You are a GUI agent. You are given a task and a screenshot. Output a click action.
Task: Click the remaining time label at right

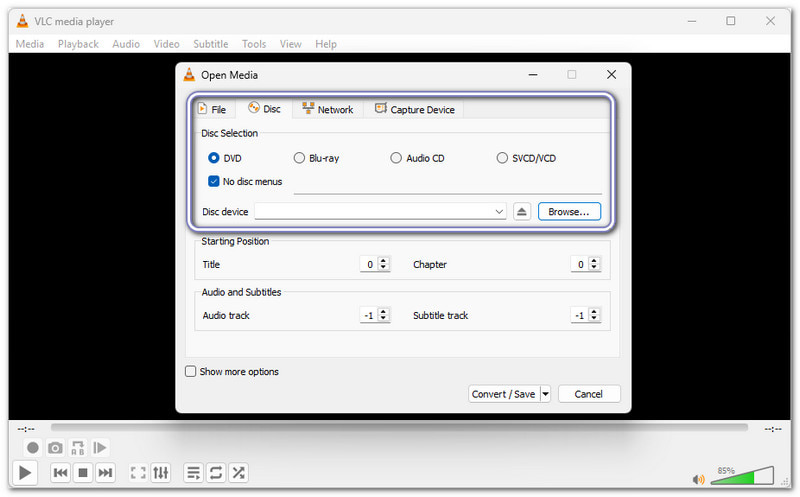pyautogui.click(x=772, y=429)
